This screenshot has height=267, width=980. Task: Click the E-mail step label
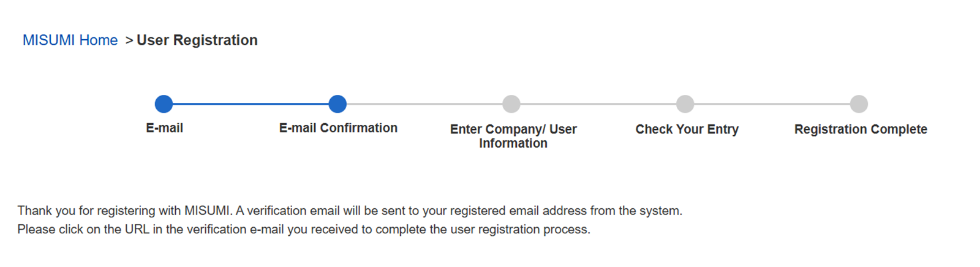(164, 128)
